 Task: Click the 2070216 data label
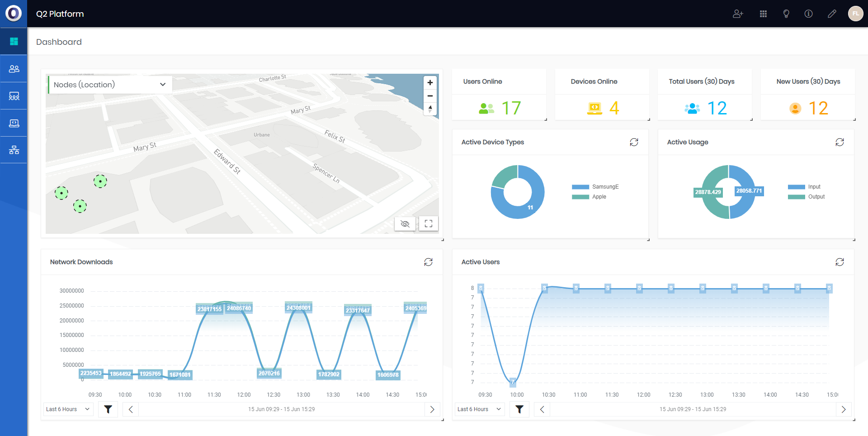pyautogui.click(x=269, y=374)
